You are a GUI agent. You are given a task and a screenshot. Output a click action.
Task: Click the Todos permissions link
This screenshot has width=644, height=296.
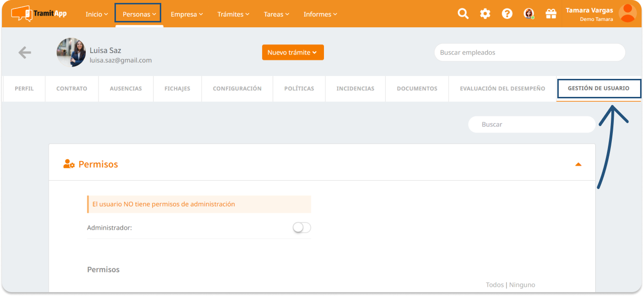(494, 285)
